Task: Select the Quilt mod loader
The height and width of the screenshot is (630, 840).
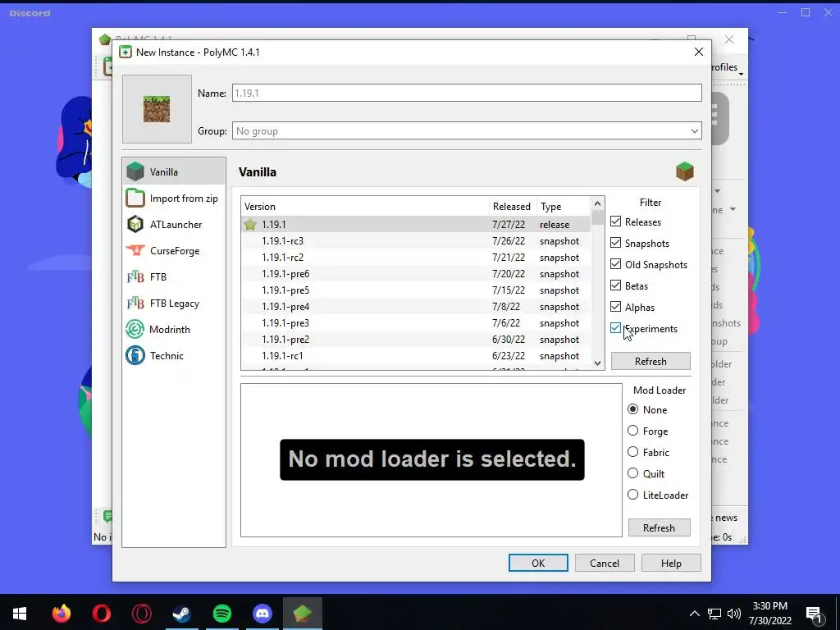Action: pyautogui.click(x=632, y=473)
